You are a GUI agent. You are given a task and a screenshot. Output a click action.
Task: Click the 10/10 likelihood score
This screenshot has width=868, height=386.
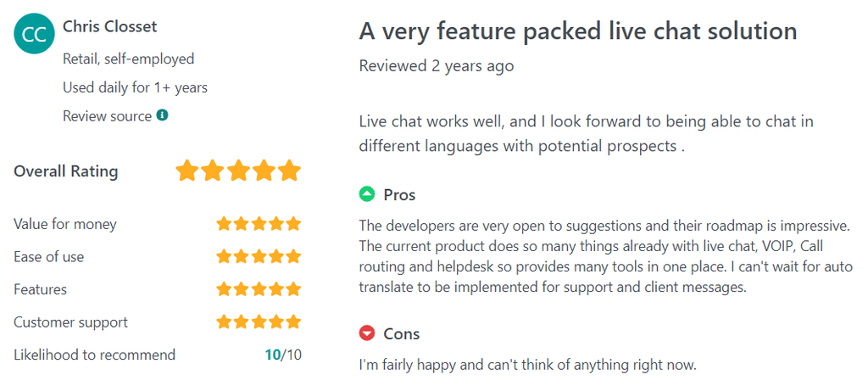click(x=283, y=355)
